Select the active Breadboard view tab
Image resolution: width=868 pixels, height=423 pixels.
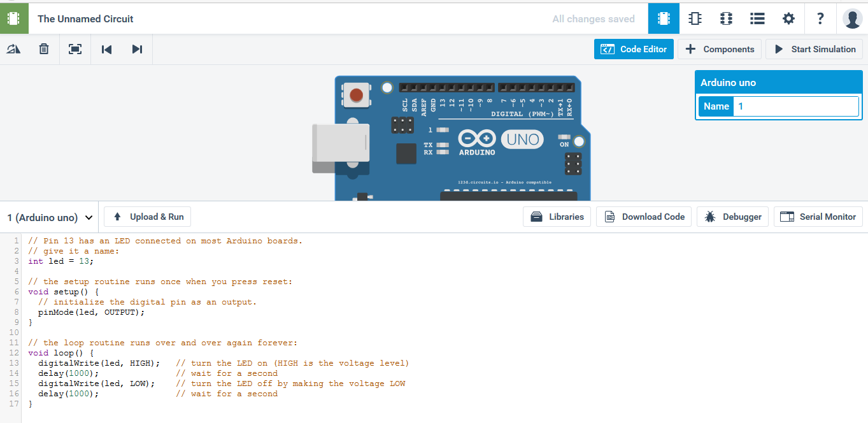[663, 18]
